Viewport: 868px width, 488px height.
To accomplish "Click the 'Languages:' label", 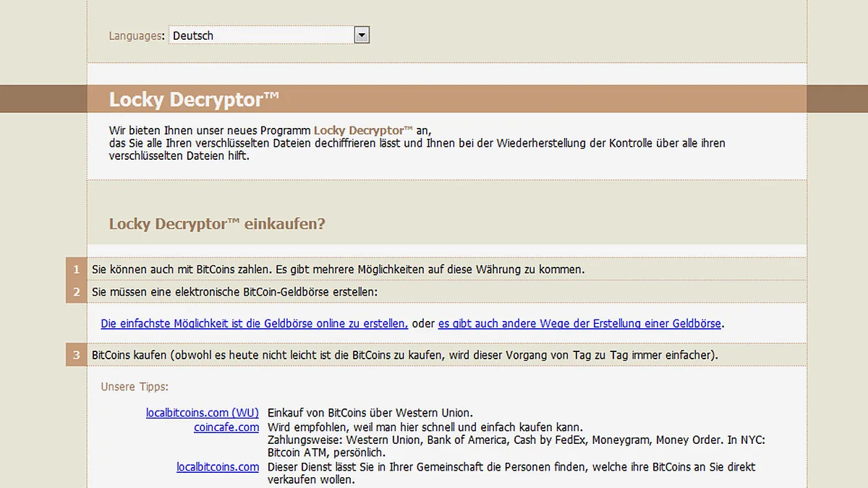I will point(137,35).
